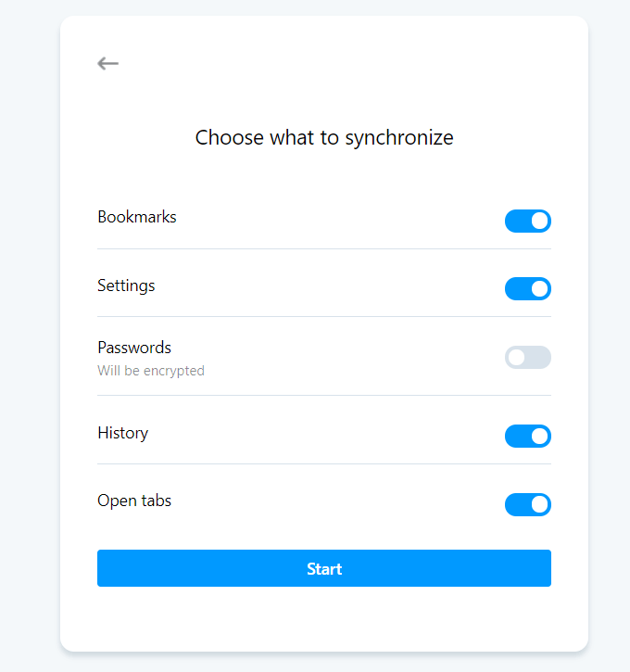The image size is (630, 672).
Task: Enable the Passwords sync toggle
Action: pyautogui.click(x=527, y=357)
